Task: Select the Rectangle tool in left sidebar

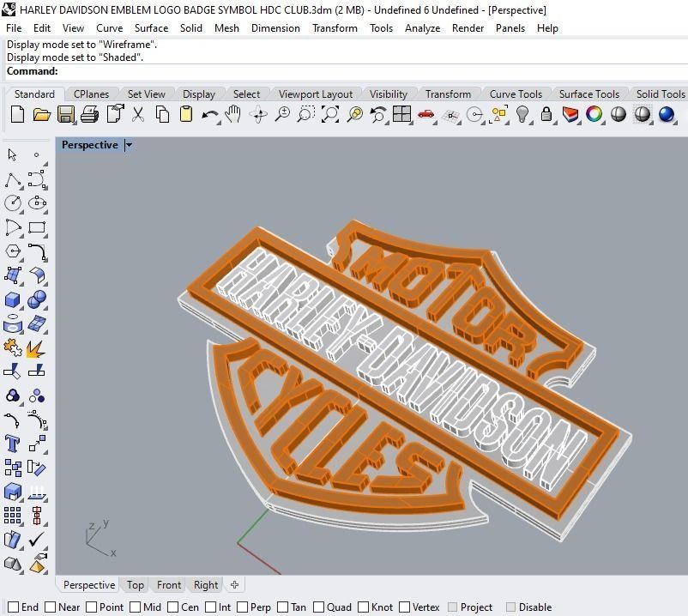Action: [x=37, y=227]
